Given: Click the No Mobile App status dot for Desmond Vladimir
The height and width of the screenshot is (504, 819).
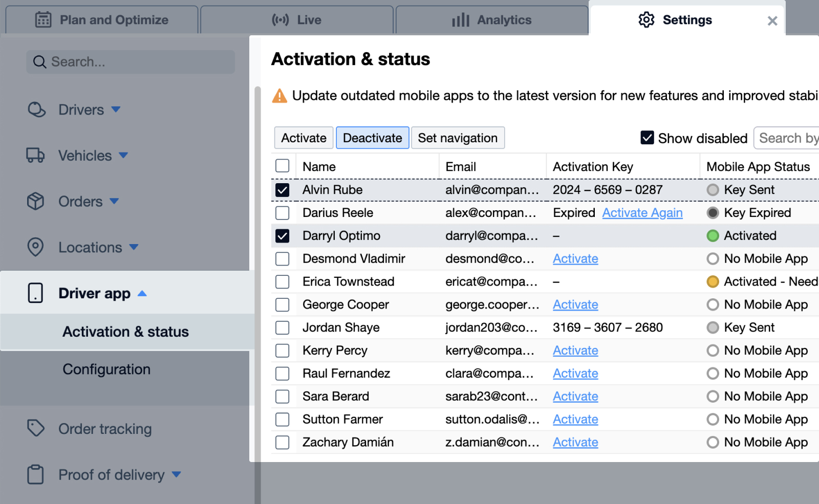Looking at the screenshot, I should (713, 259).
